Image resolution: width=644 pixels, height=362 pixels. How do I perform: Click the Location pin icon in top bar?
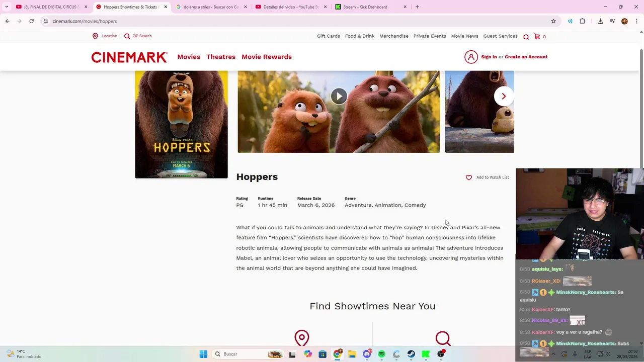(x=95, y=36)
